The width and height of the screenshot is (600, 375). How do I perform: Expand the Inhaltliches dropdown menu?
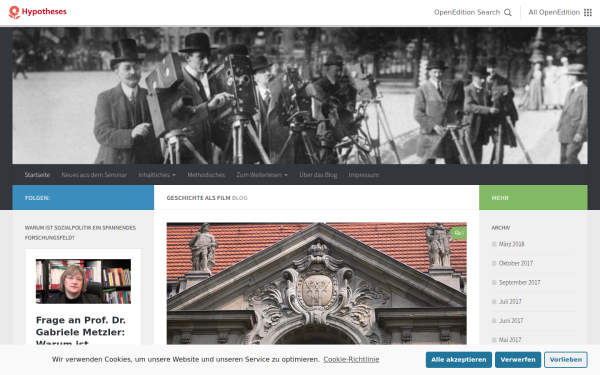pos(157,175)
